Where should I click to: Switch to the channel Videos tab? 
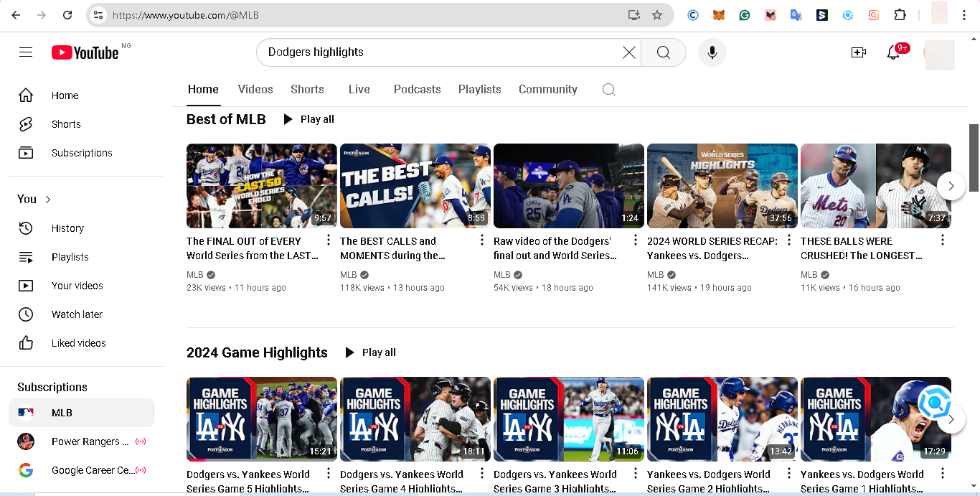coord(255,89)
